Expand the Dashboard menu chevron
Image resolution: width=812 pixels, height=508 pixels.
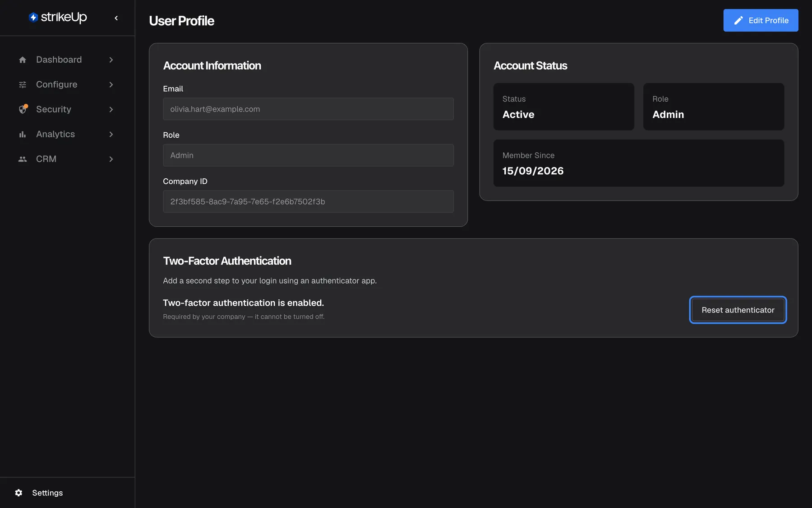tap(111, 60)
